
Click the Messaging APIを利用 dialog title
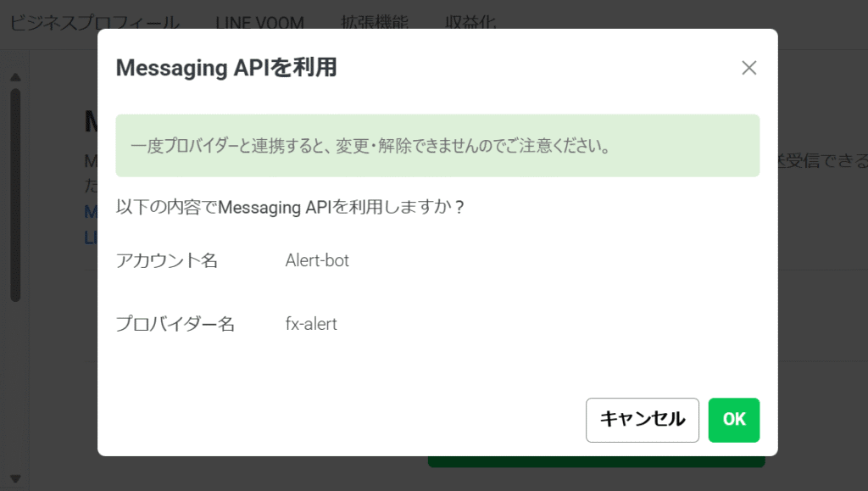[x=225, y=68]
